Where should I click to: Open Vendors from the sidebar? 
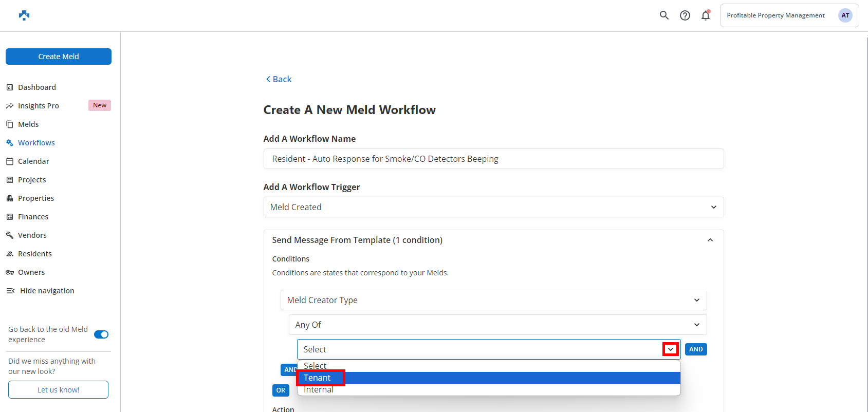click(32, 235)
